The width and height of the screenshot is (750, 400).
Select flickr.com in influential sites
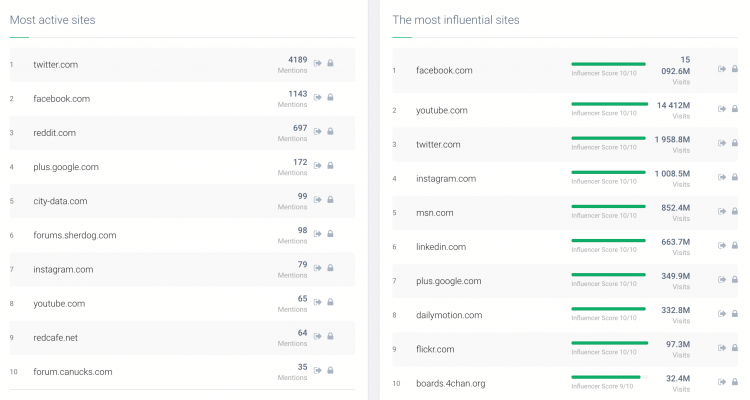pos(435,349)
